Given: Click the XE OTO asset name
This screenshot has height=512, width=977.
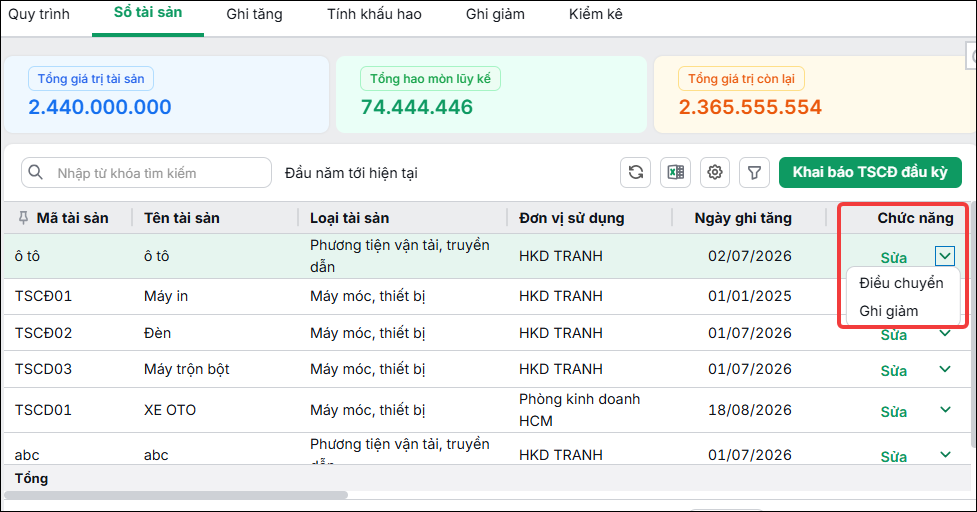Looking at the screenshot, I should (169, 410).
